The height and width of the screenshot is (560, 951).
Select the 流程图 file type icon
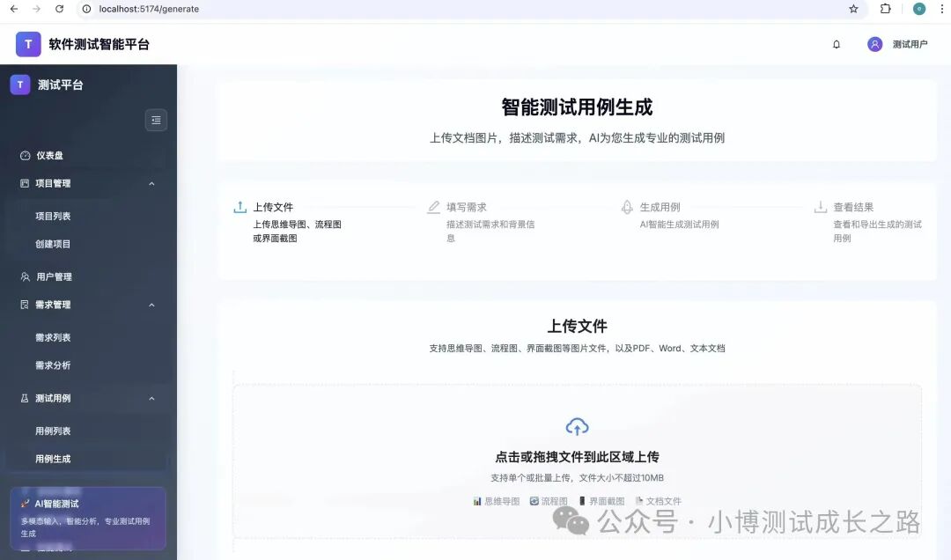535,500
